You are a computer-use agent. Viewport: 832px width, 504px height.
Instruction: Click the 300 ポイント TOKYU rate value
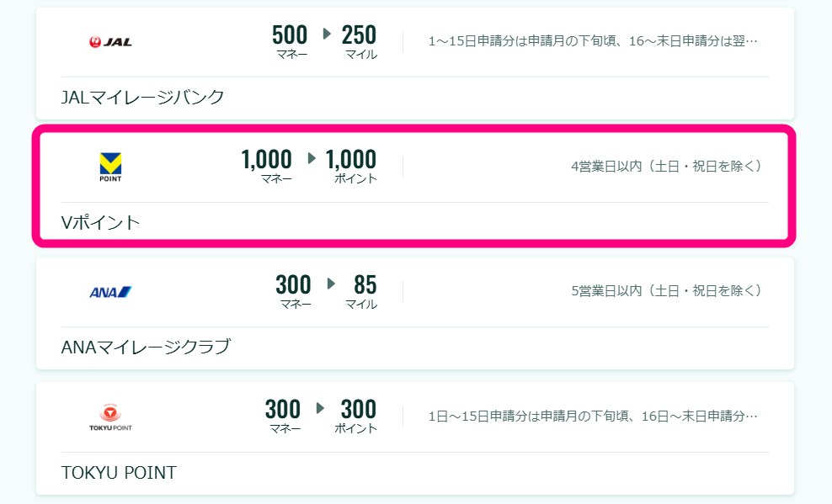pyautogui.click(x=356, y=416)
